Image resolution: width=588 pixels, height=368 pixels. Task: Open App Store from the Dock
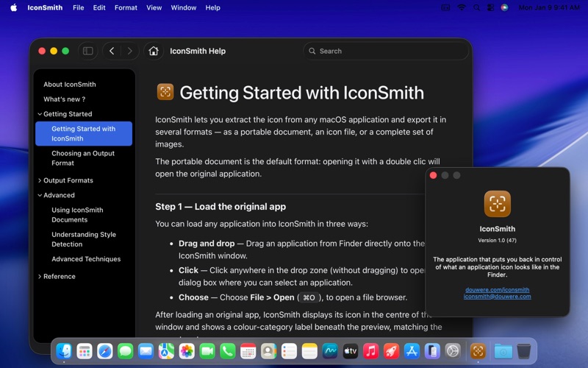click(412, 351)
